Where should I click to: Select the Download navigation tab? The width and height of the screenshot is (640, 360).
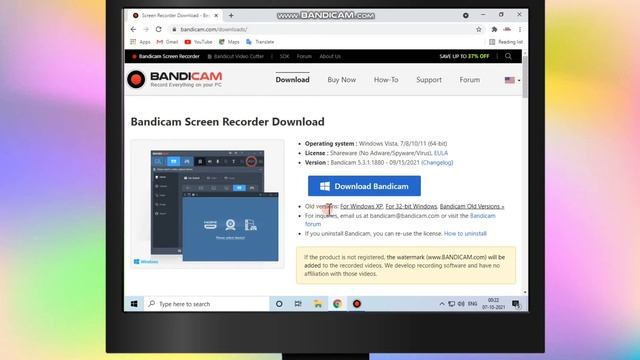pyautogui.click(x=292, y=80)
